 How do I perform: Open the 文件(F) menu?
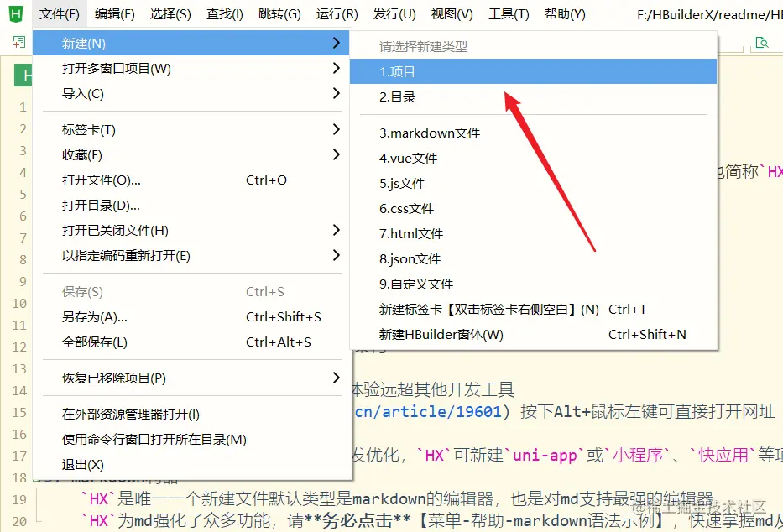point(60,14)
